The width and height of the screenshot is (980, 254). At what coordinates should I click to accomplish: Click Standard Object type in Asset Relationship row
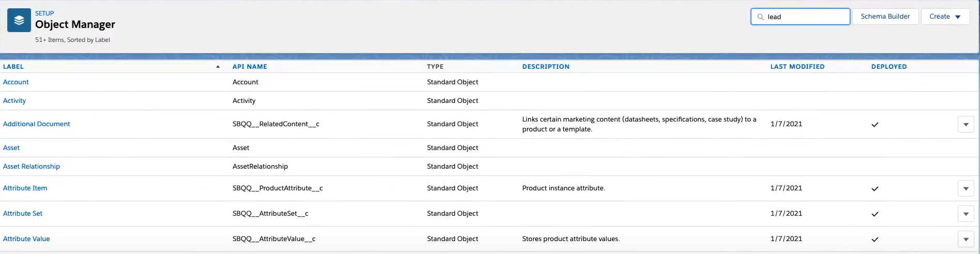453,167
